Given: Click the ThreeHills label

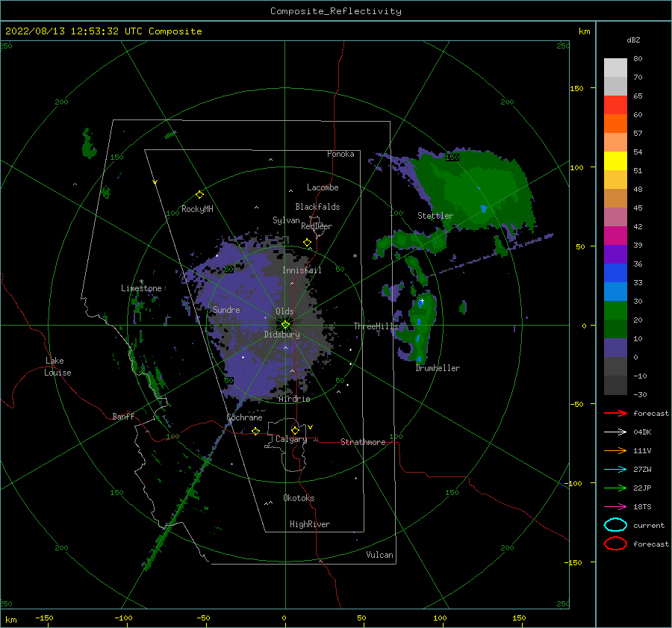Looking at the screenshot, I should 376,326.
